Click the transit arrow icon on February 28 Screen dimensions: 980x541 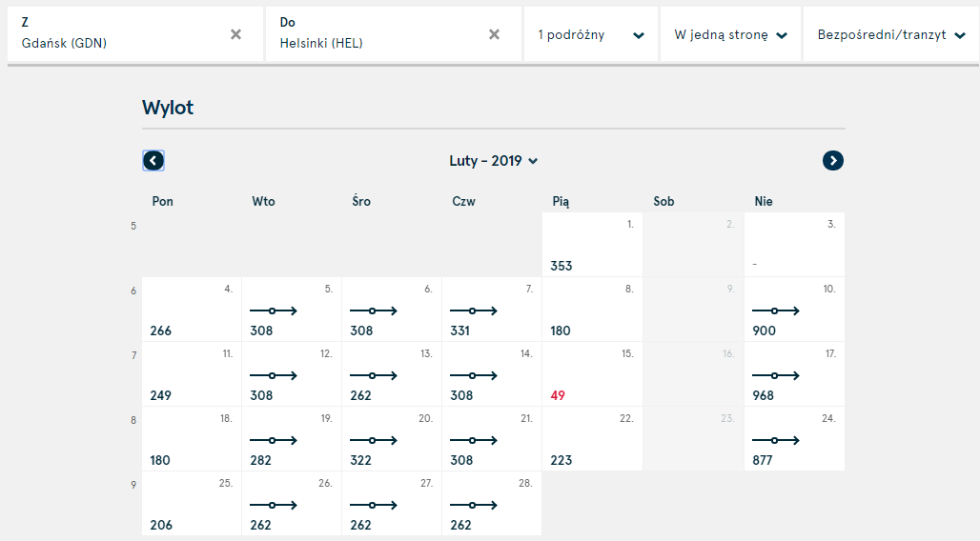tap(474, 505)
